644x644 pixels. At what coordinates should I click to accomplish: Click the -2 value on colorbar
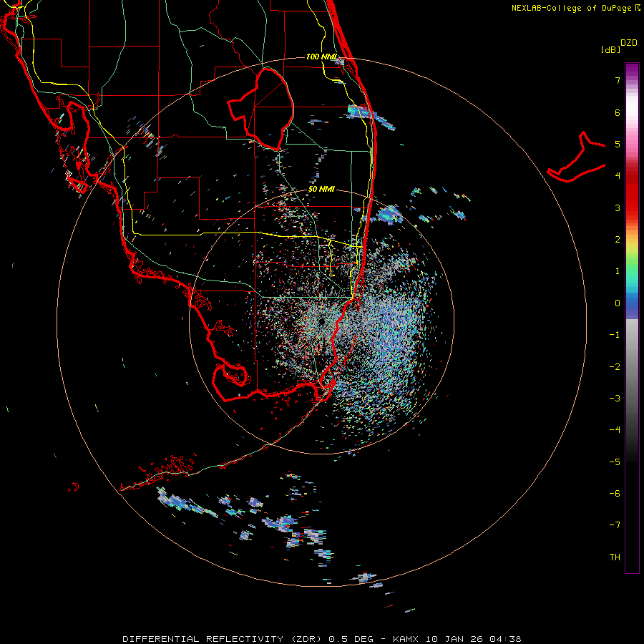tap(615, 367)
